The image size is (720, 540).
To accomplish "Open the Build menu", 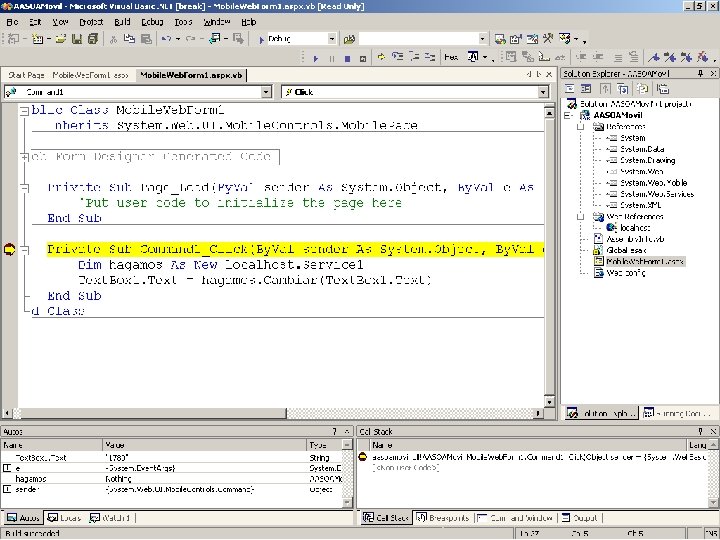I will [x=122, y=22].
